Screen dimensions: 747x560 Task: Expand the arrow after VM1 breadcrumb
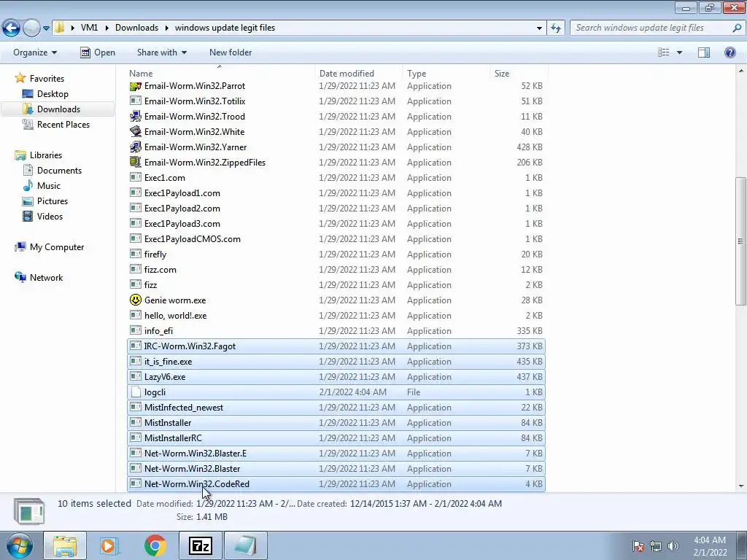(107, 28)
